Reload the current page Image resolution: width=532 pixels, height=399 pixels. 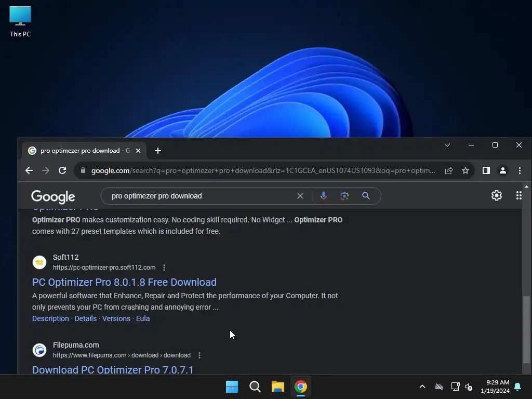62,170
